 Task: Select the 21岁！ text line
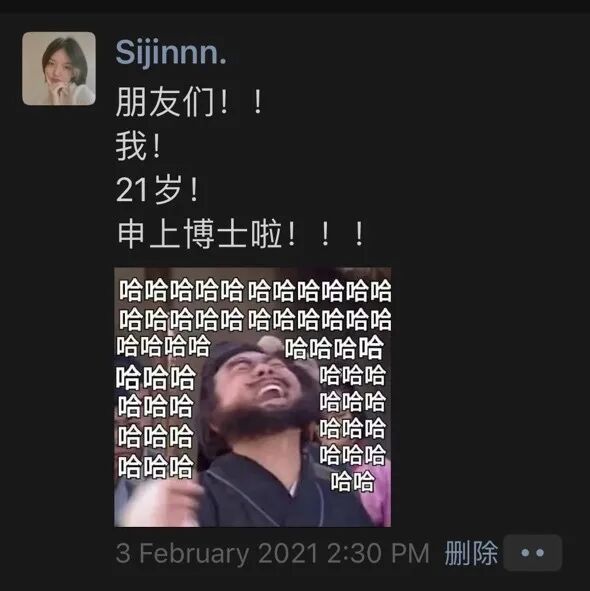point(157,190)
